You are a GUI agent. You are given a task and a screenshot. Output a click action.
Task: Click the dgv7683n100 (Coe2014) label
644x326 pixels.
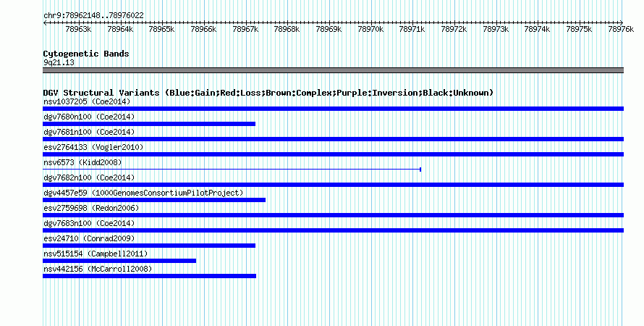pos(89,223)
